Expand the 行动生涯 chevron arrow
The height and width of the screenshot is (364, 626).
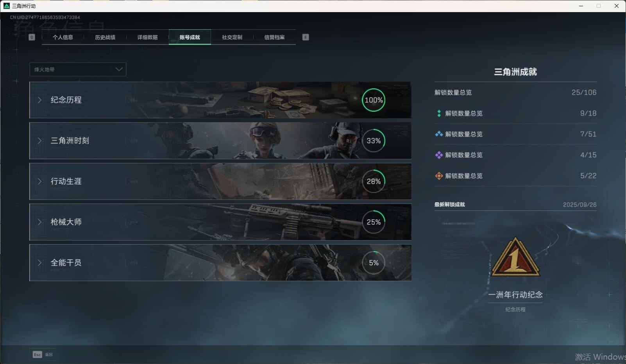39,181
